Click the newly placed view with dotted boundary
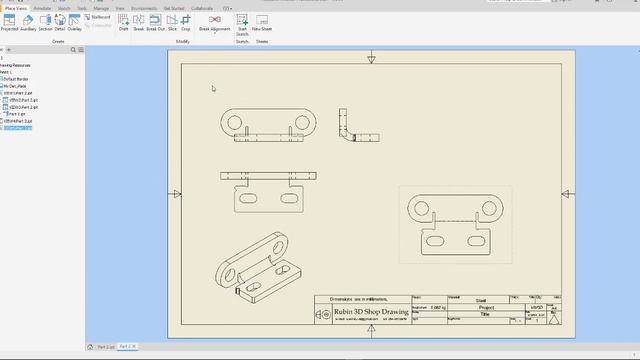The image size is (640, 360). point(456,224)
